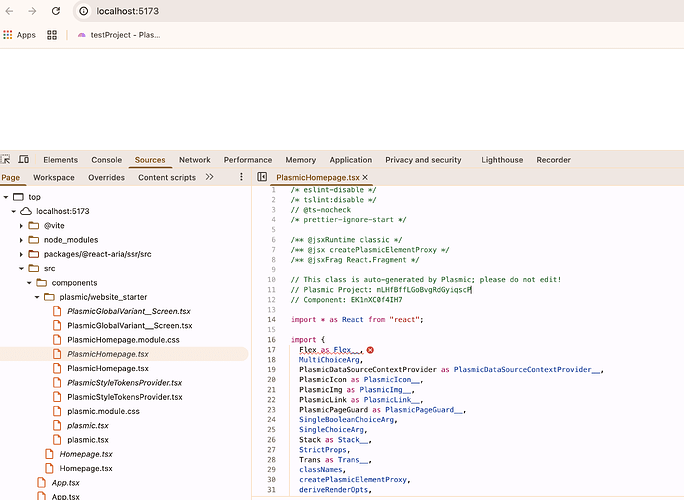Close the PlasmicHomepage.tsx editor tab

[367, 177]
